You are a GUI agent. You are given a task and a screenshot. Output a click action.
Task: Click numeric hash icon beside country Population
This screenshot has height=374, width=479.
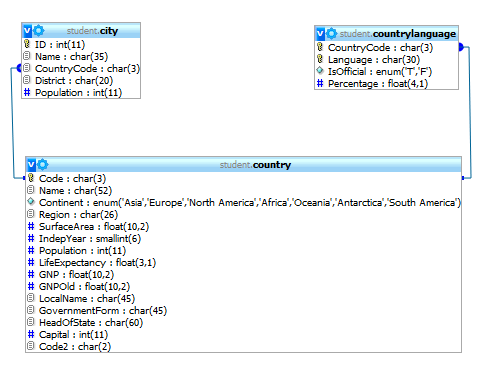[x=31, y=250]
